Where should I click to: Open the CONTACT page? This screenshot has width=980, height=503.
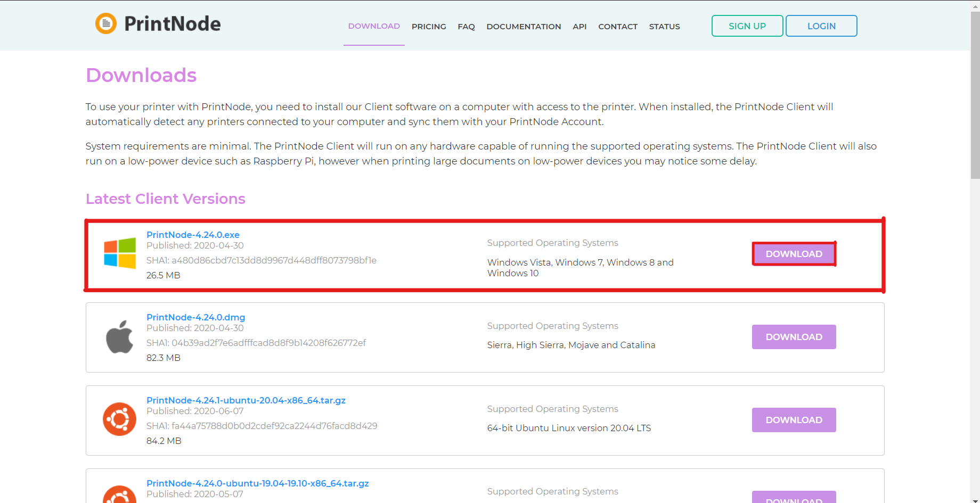(x=618, y=27)
